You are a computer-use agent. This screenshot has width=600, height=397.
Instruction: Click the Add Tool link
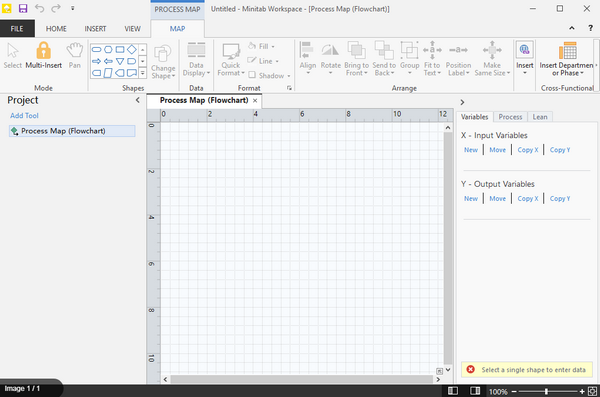click(24, 116)
